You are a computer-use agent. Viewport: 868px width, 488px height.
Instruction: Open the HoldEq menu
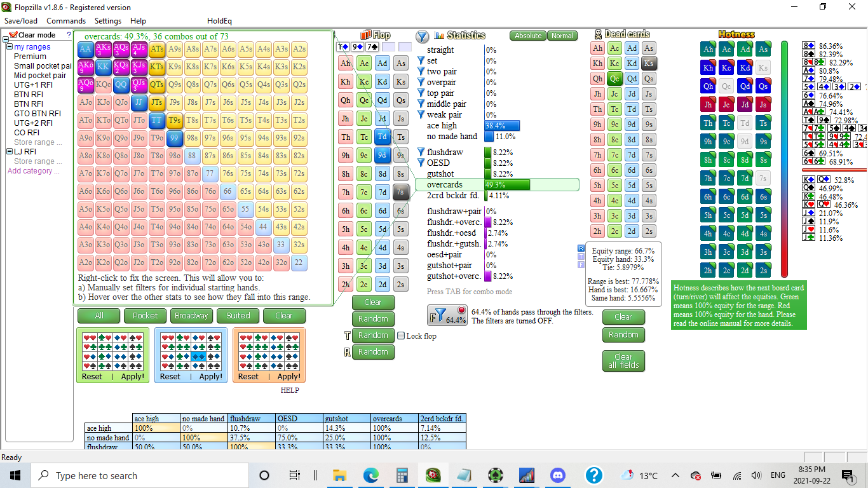click(220, 21)
